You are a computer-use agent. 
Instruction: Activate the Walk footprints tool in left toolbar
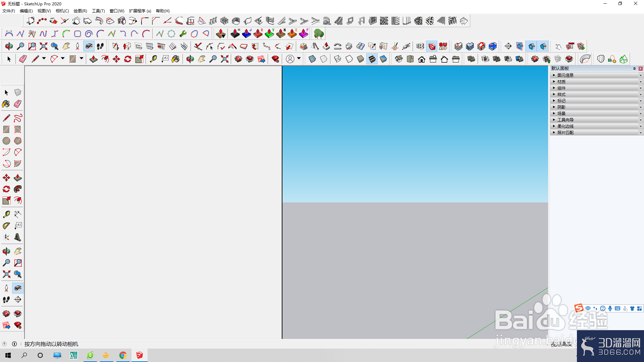pos(6,300)
